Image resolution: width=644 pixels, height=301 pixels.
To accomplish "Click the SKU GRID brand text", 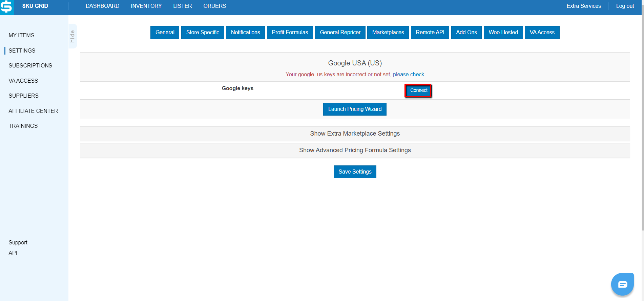I will [35, 6].
